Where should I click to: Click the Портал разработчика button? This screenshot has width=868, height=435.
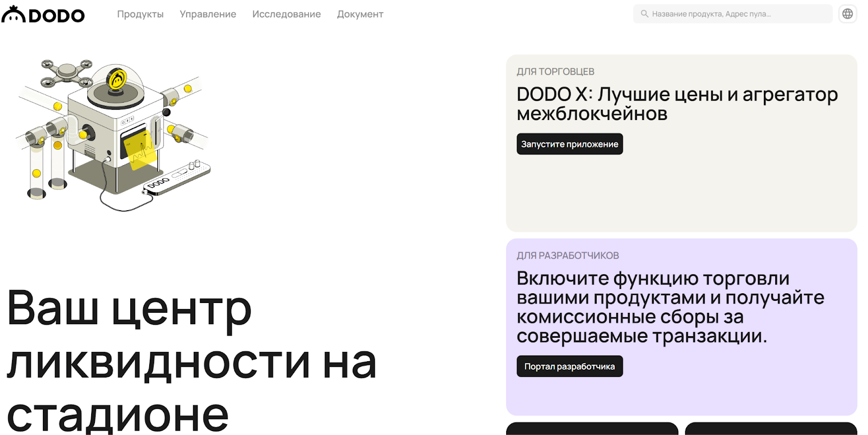570,367
